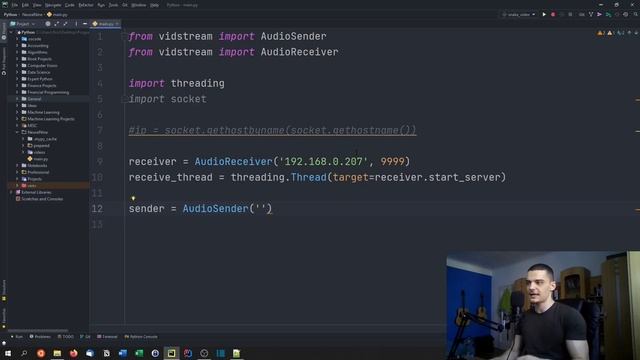
Task: Click the NeuralNine breadcrumb in the navigation bar
Action: 32,15
